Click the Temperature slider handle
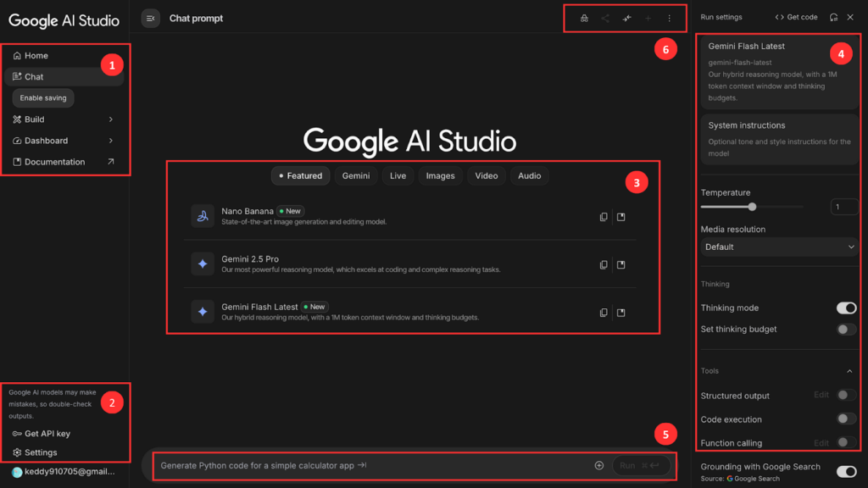Screen dimensions: 868x488 (752, 207)
